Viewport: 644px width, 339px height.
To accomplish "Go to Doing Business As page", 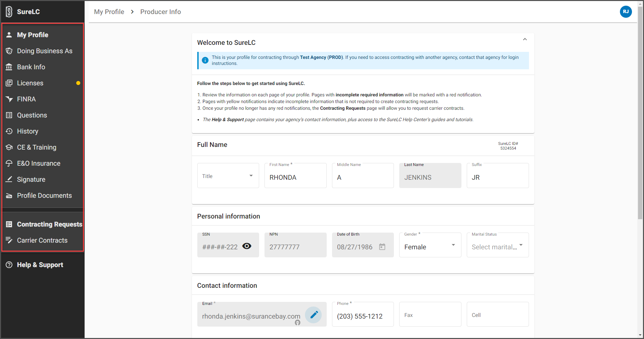I will tap(42, 51).
